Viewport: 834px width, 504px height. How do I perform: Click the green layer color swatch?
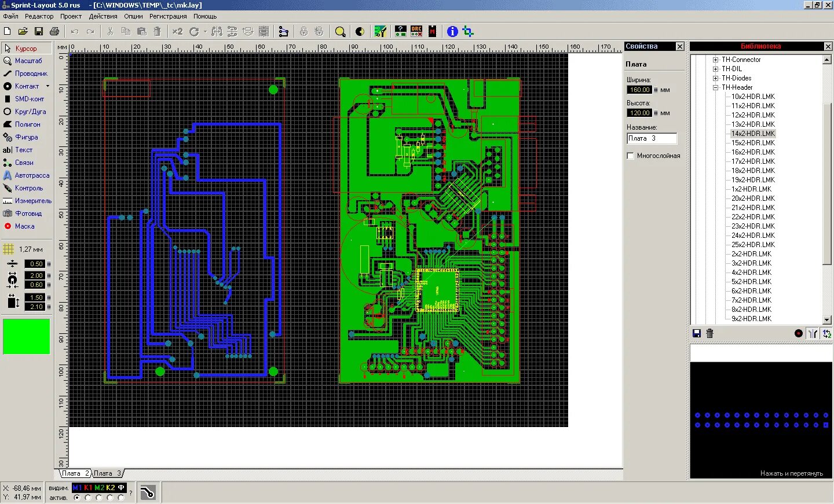[27, 337]
